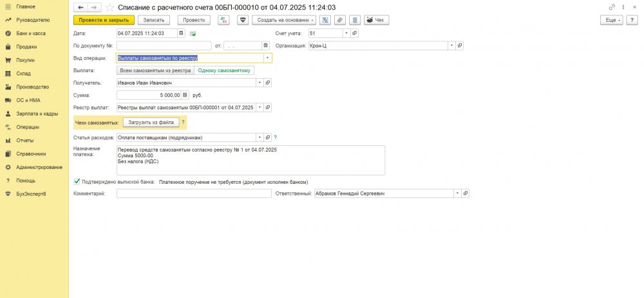Select Всем самозанятым из реестра option
This screenshot has width=644, height=298.
155,70
